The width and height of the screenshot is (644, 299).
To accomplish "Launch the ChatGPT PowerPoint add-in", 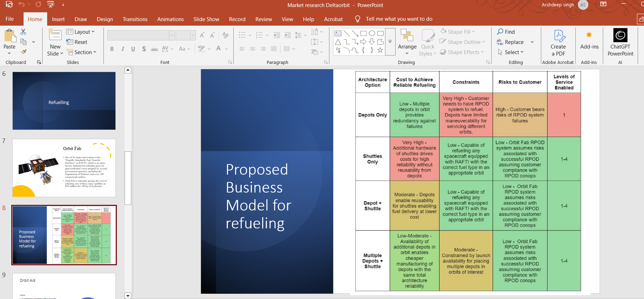I will click(x=620, y=42).
